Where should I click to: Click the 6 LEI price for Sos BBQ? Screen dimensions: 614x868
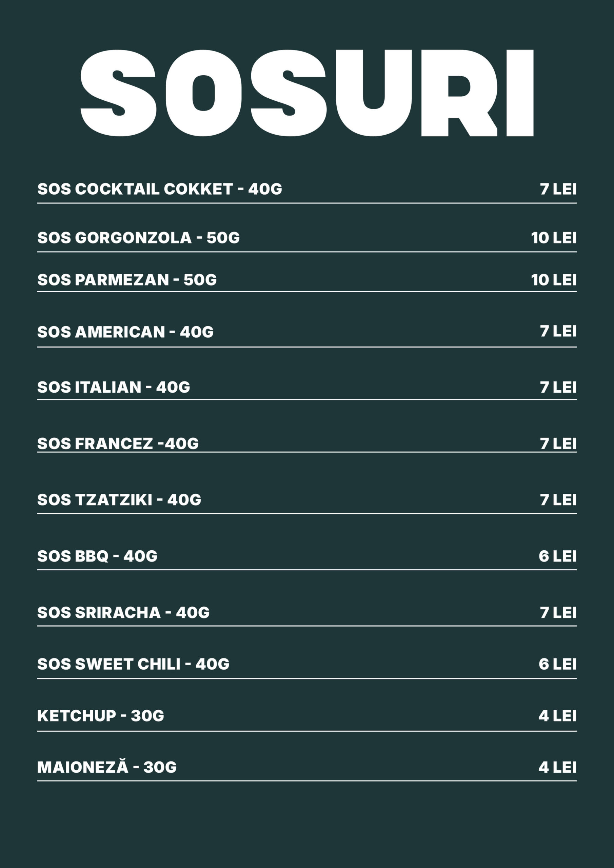pyautogui.click(x=557, y=556)
